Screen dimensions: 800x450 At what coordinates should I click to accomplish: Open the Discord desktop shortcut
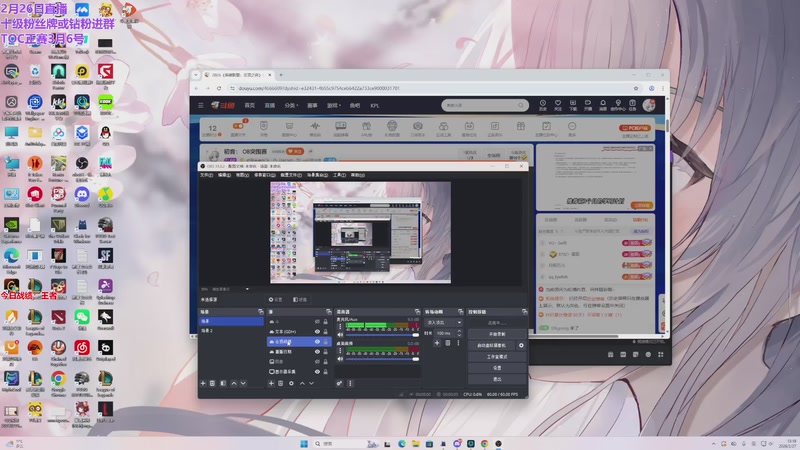(82, 196)
